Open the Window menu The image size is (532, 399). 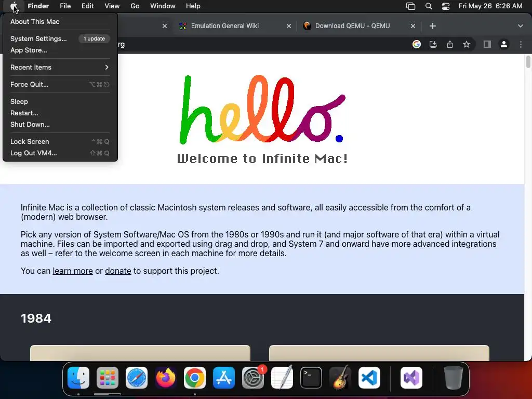click(x=163, y=6)
